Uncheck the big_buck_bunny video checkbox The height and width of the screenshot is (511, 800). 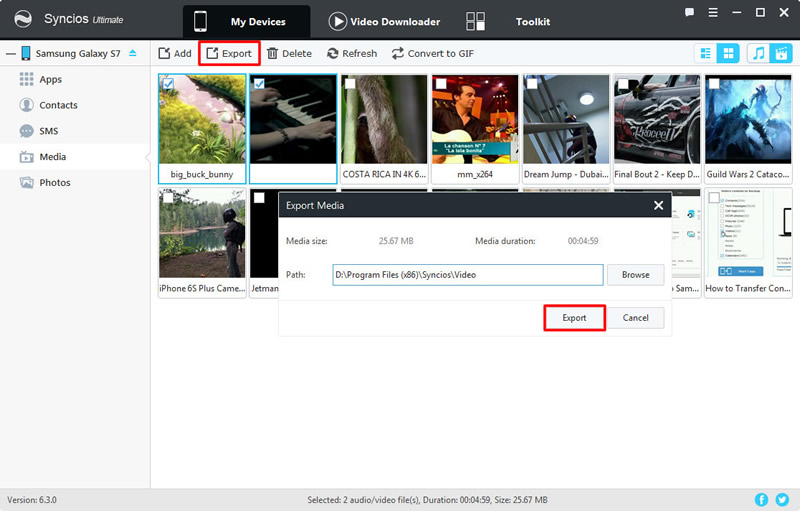[168, 84]
